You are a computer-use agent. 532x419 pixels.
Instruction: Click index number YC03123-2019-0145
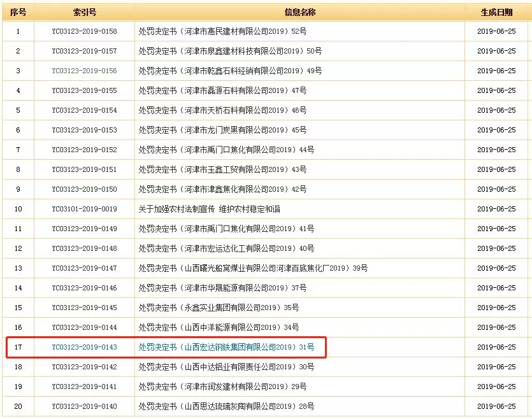point(85,307)
